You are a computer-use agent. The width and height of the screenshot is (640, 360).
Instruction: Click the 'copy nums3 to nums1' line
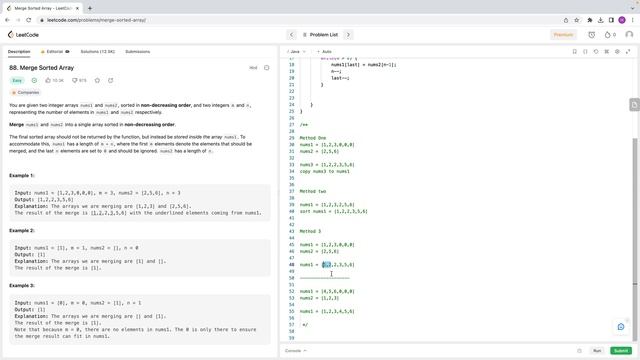324,171
